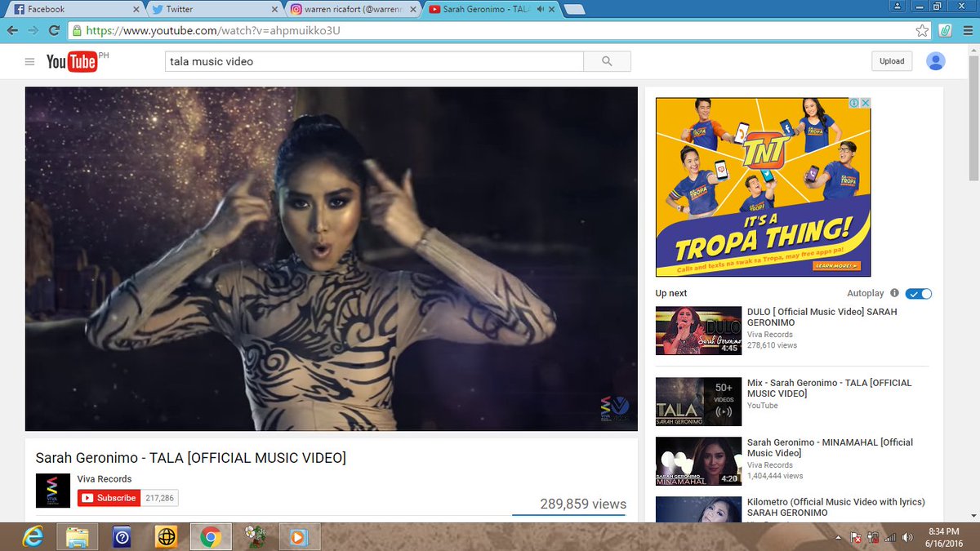Image resolution: width=980 pixels, height=551 pixels.
Task: Click the 278,610 views text under DULO
Action: (x=772, y=345)
